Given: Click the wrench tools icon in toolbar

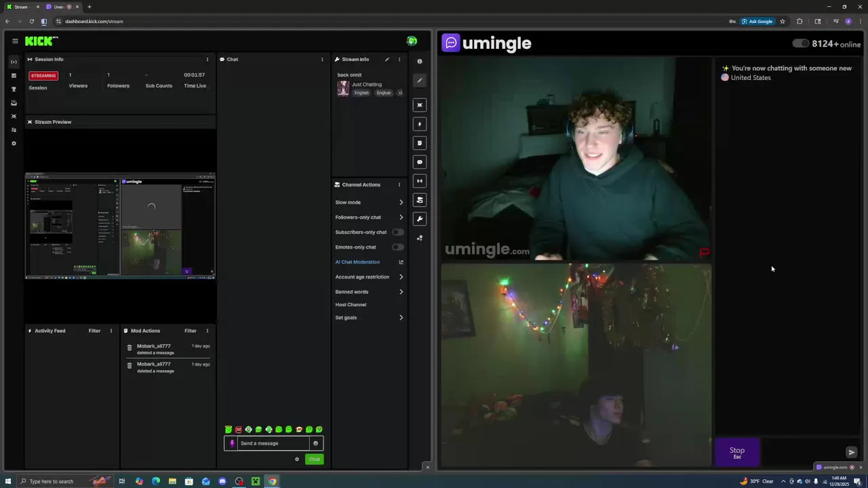Looking at the screenshot, I should [x=420, y=219].
